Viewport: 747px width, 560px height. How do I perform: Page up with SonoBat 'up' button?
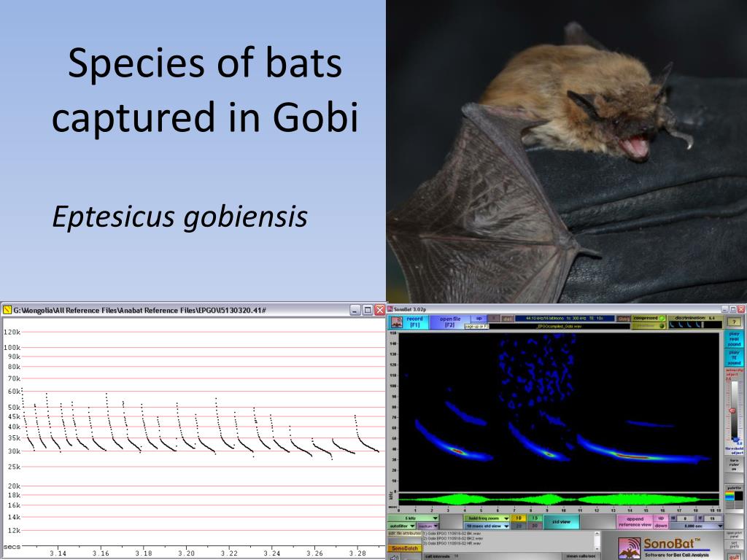(479, 318)
